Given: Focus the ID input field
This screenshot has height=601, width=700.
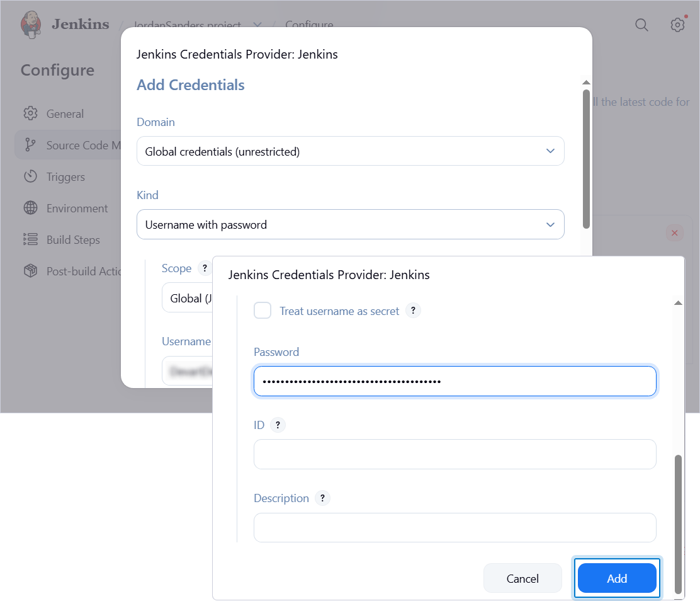Looking at the screenshot, I should click(x=455, y=454).
